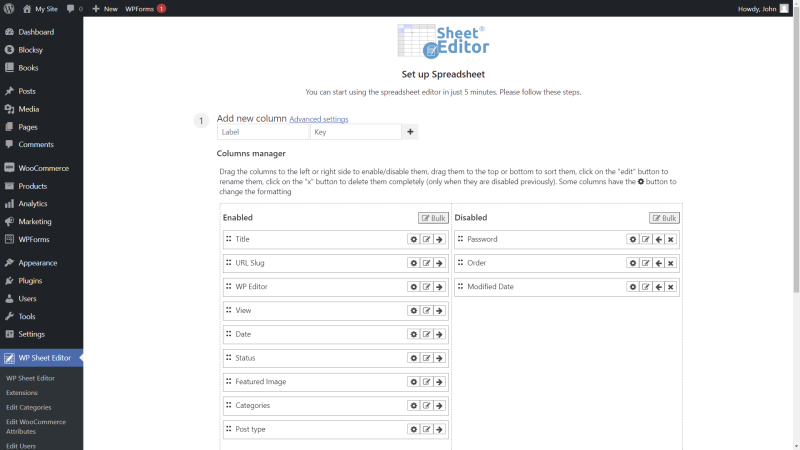The image size is (800, 450).
Task: Click the WordPress logo in admin bar
Action: click(x=9, y=9)
